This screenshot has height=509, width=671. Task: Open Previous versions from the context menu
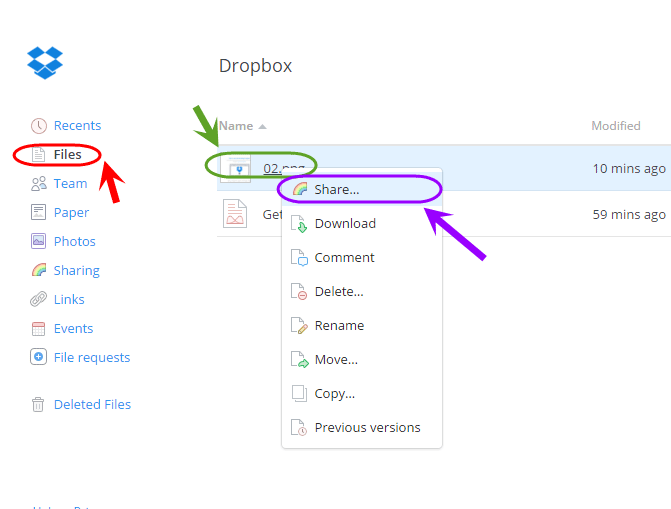point(362,427)
